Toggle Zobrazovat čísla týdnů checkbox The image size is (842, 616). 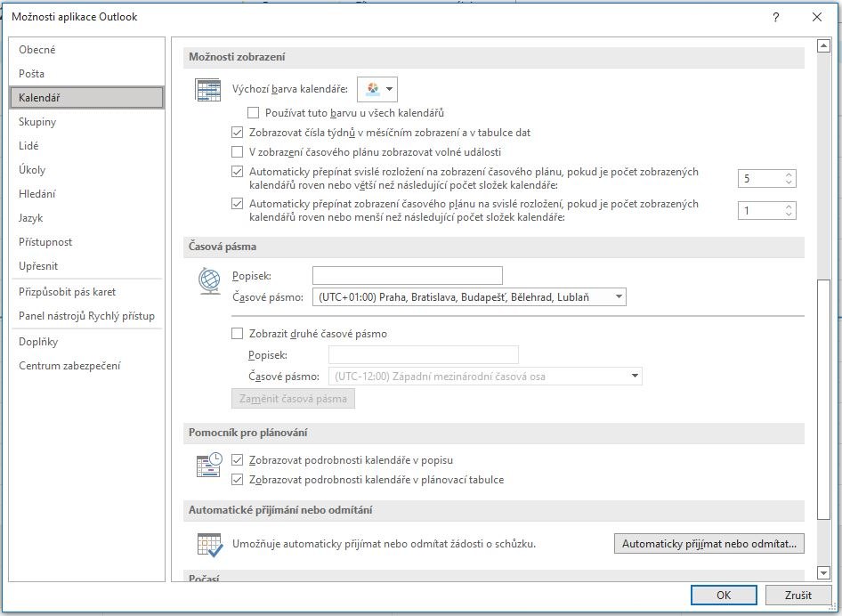237,132
